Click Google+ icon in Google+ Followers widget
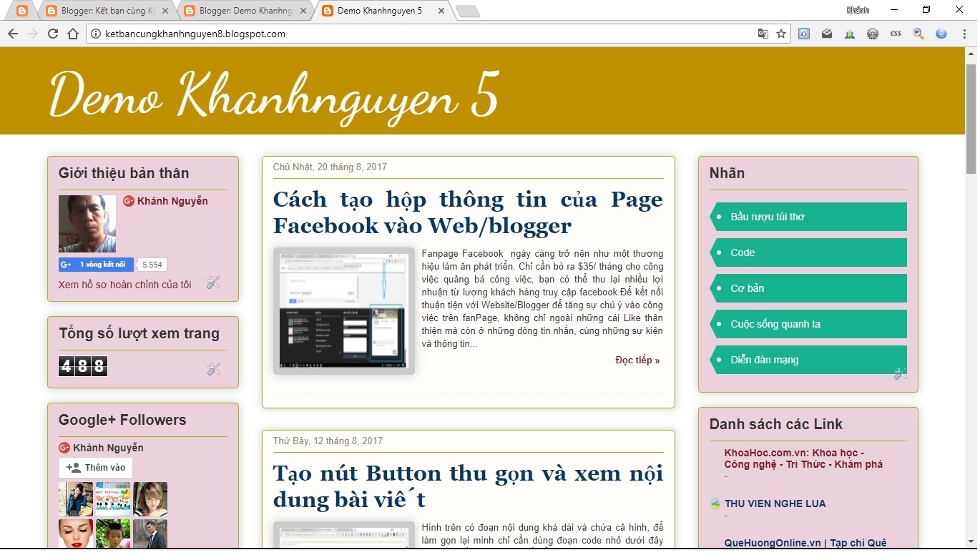Viewport: 980px width, 555px height. 64,448
